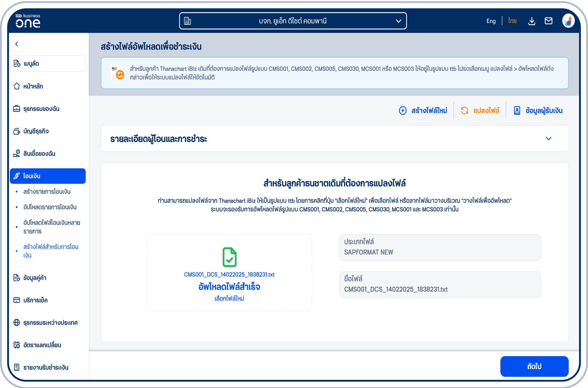Image resolution: width=588 pixels, height=388 pixels.
Task: Select ธุรกรรมระหว่างประเทศ from the sidebar menu
Action: 50,323
